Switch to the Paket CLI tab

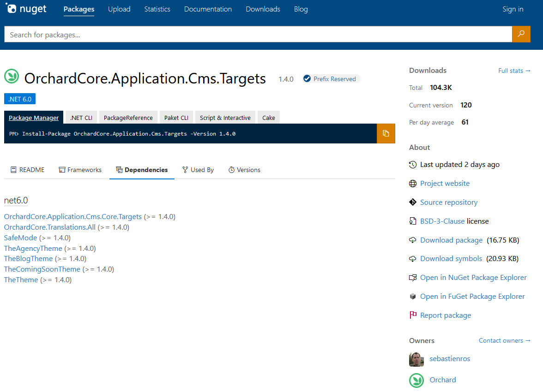[x=176, y=117]
